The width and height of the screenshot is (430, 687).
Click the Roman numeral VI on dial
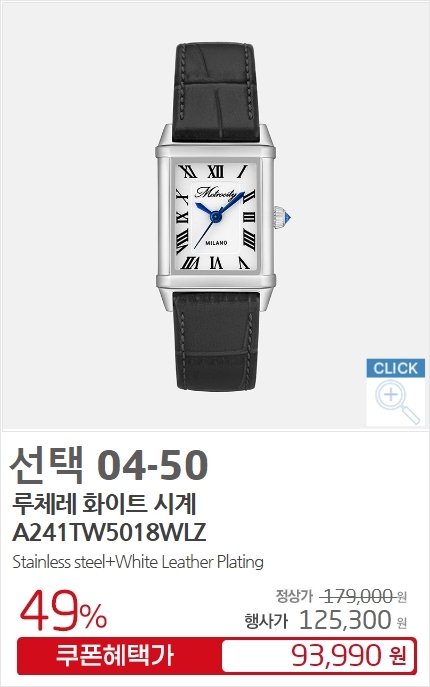[x=216, y=262]
